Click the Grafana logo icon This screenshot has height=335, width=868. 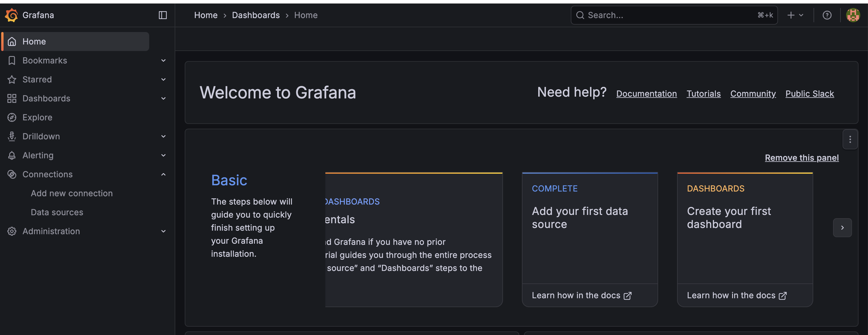point(12,15)
